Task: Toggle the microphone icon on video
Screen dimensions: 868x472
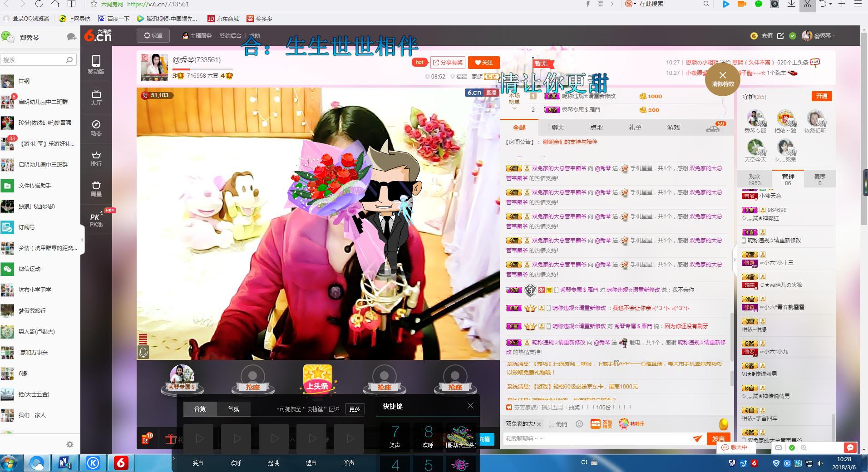Action: pos(143,352)
